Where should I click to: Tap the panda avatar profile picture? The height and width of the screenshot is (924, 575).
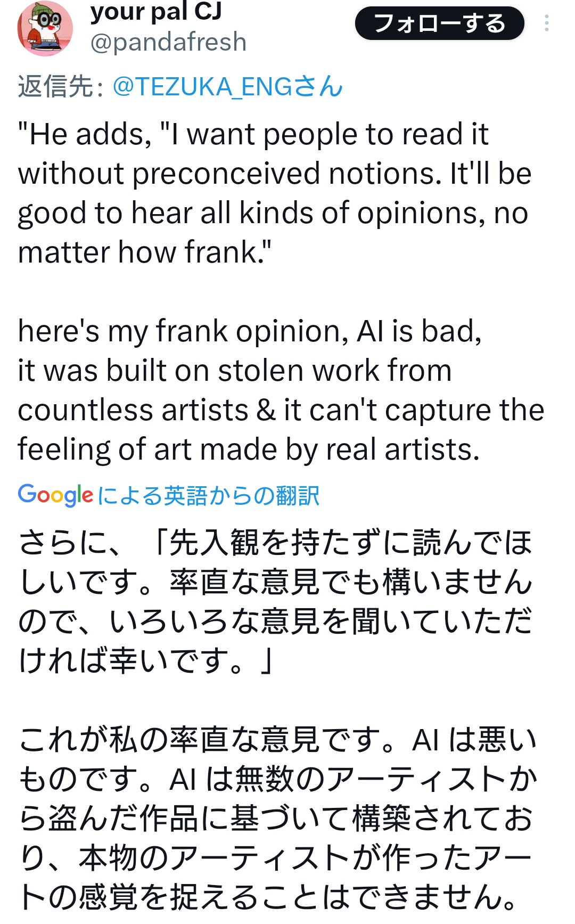tap(45, 29)
